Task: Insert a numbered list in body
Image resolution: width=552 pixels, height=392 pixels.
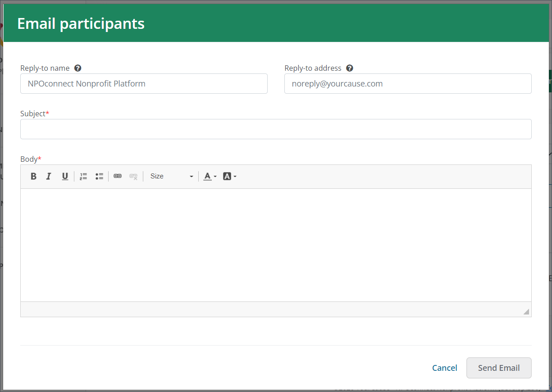Action: 83,176
